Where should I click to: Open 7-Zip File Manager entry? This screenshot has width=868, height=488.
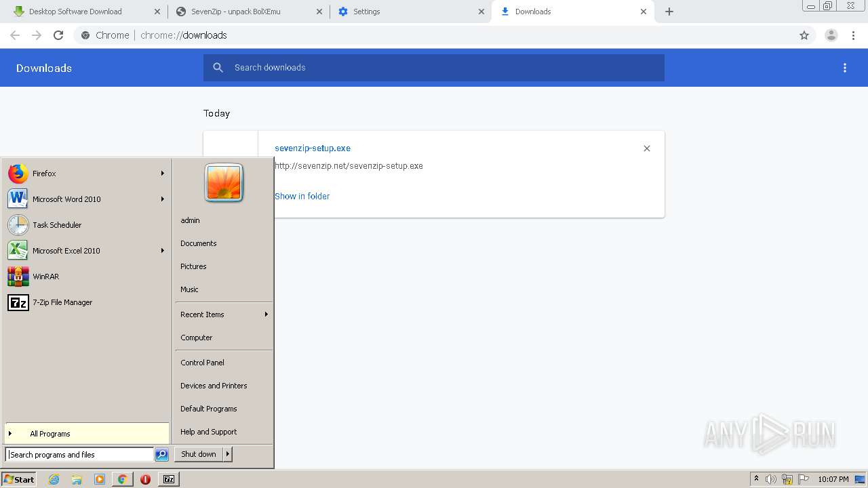[86, 302]
